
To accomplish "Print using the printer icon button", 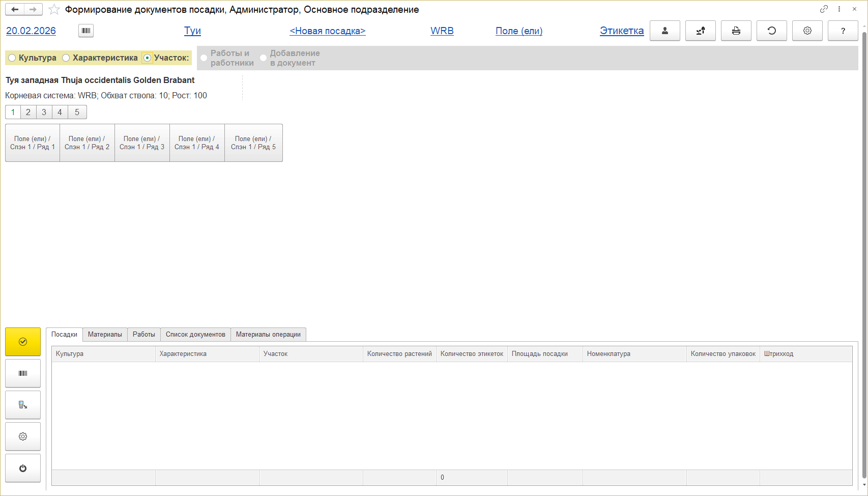I will coord(736,31).
